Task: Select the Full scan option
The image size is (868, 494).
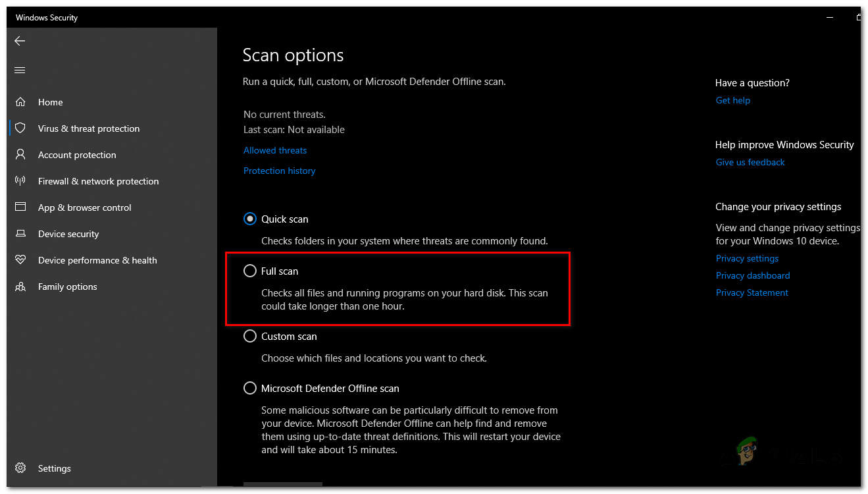Action: click(250, 271)
